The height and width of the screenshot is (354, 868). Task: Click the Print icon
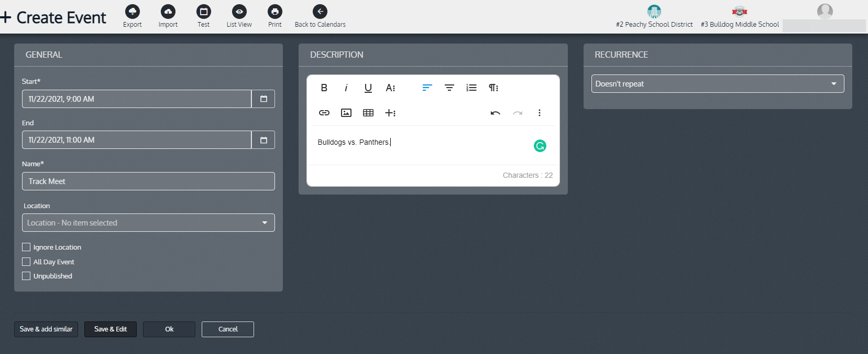click(275, 12)
